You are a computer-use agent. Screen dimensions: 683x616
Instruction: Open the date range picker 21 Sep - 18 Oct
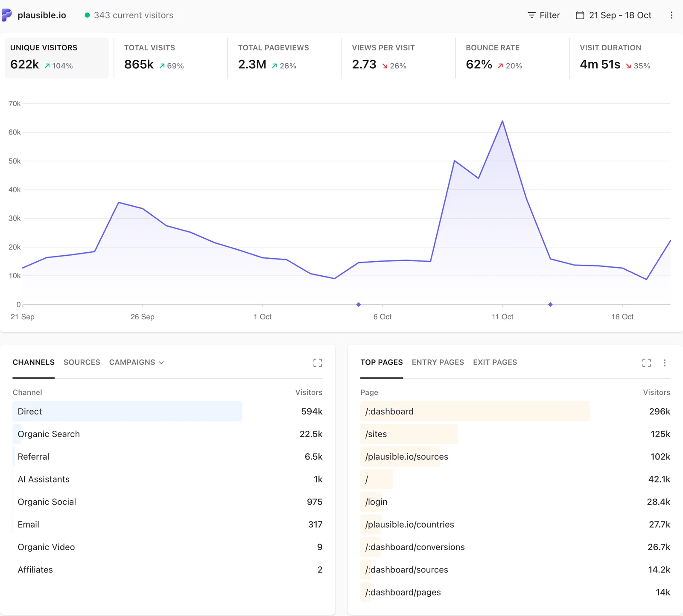pyautogui.click(x=613, y=15)
